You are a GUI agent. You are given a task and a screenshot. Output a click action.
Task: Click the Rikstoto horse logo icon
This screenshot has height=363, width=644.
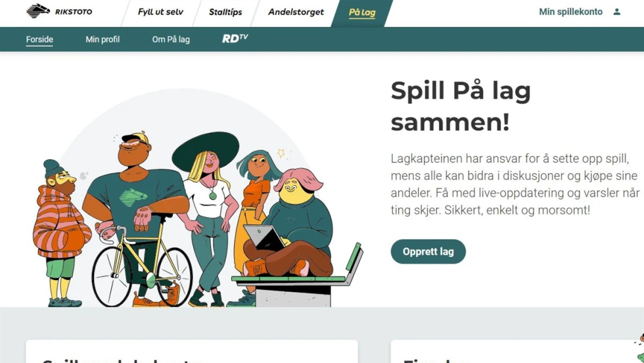click(38, 11)
